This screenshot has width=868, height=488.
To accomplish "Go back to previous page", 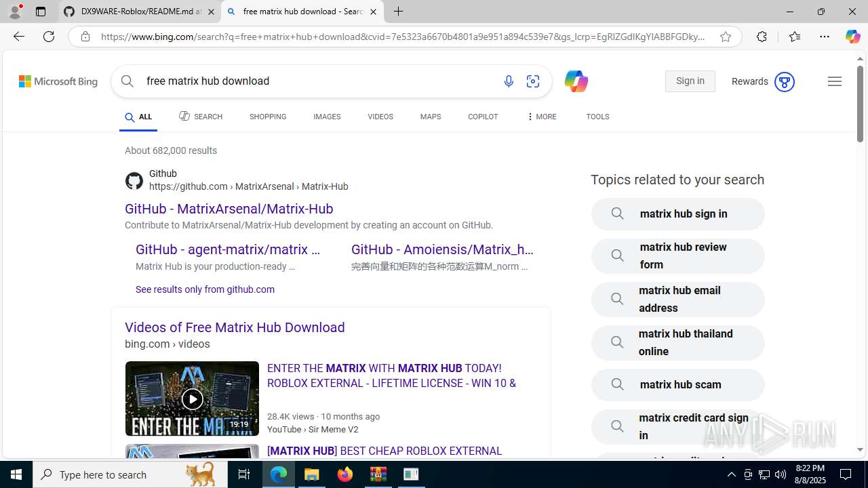I will (x=18, y=37).
